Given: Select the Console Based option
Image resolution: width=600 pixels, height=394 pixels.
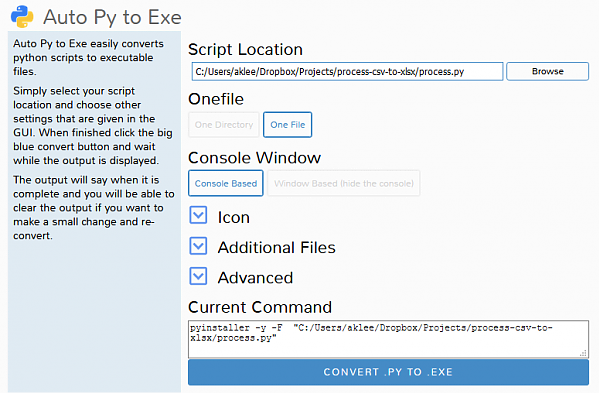Looking at the screenshot, I should point(226,184).
